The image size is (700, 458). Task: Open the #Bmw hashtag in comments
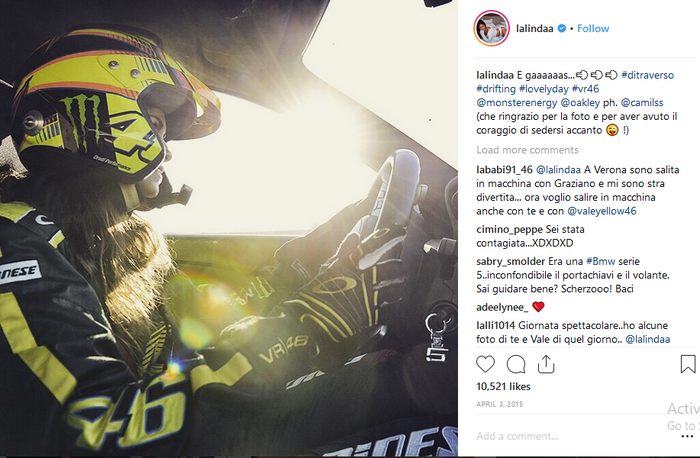(x=600, y=262)
